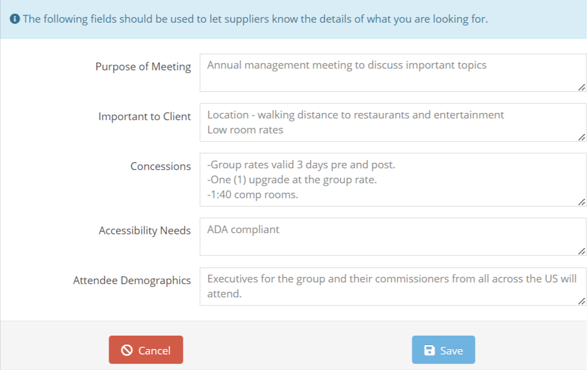This screenshot has height=370, width=588.
Task: Click the resize grip of Purpose of Meeting field
Action: (581, 88)
